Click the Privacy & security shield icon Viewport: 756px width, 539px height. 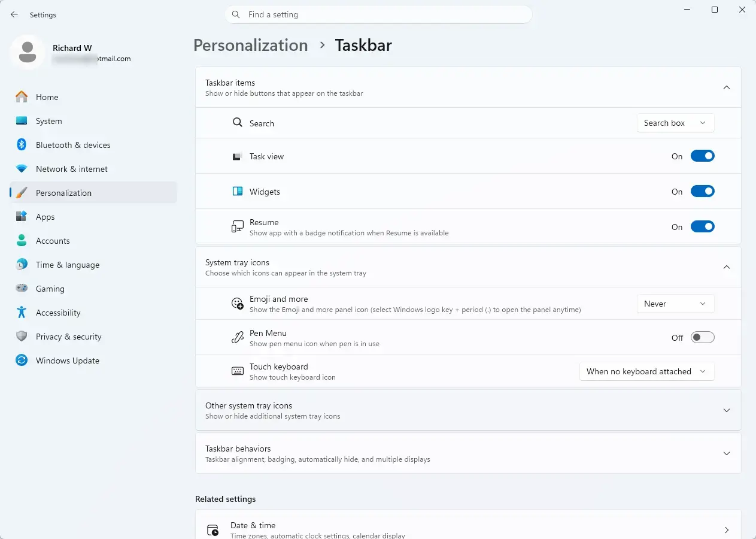[x=22, y=337]
